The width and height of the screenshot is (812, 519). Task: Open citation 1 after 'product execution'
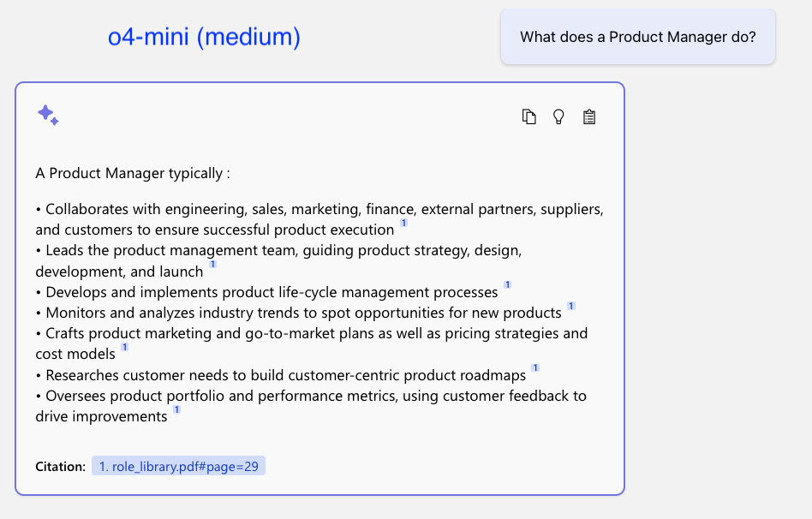pyautogui.click(x=404, y=223)
